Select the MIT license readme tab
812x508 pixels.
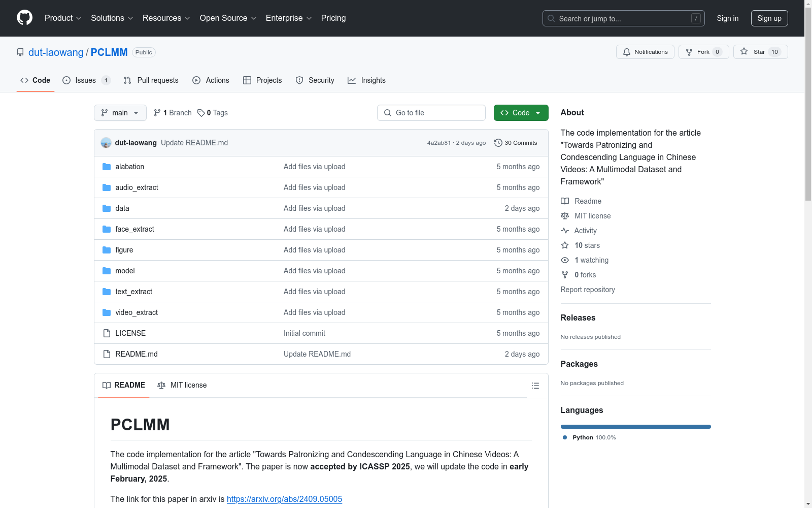[x=182, y=385]
